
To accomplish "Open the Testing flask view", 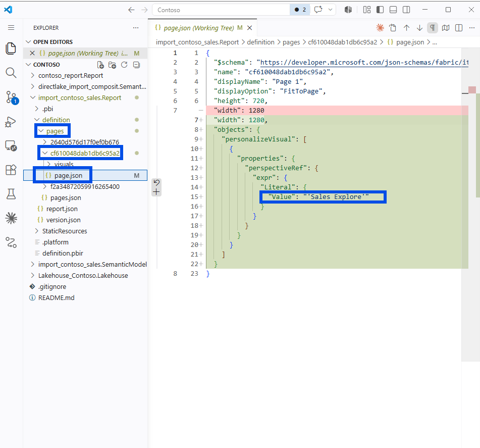I will coord(11,194).
